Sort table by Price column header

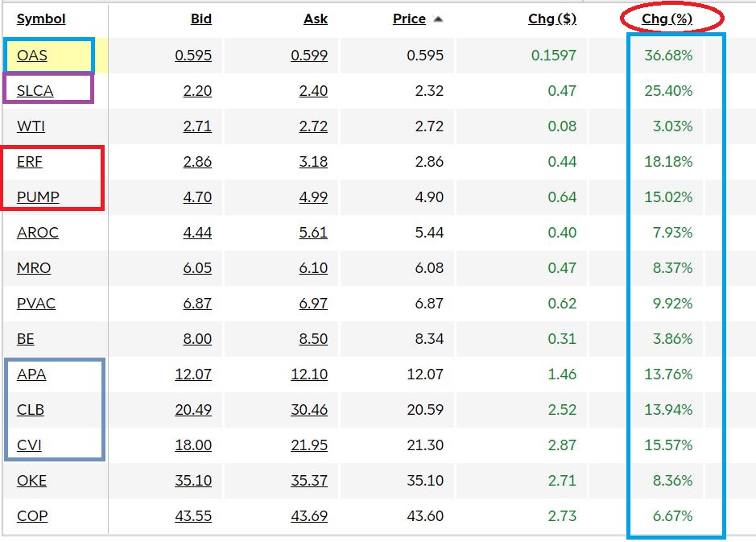[x=409, y=19]
